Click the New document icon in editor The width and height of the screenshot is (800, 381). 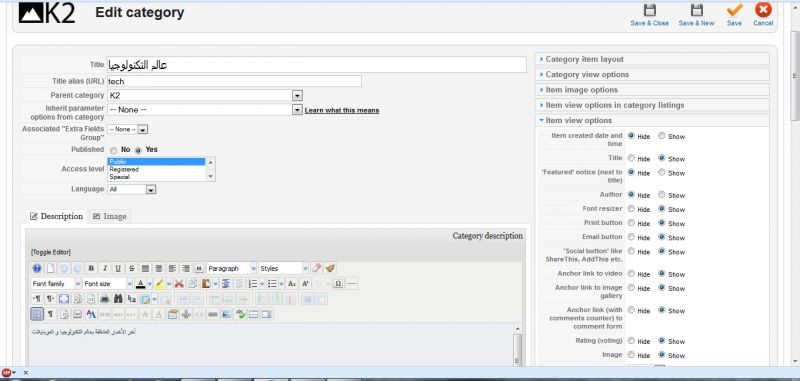(51, 268)
